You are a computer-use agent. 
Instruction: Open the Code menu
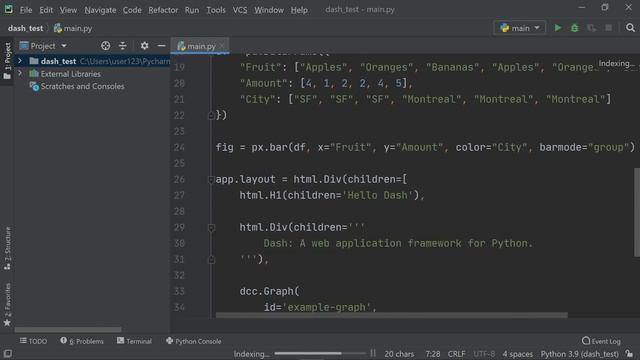[132, 9]
